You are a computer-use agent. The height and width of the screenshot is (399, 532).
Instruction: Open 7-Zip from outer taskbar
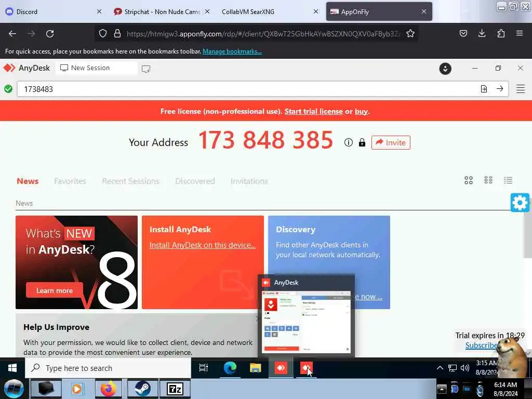(175, 389)
